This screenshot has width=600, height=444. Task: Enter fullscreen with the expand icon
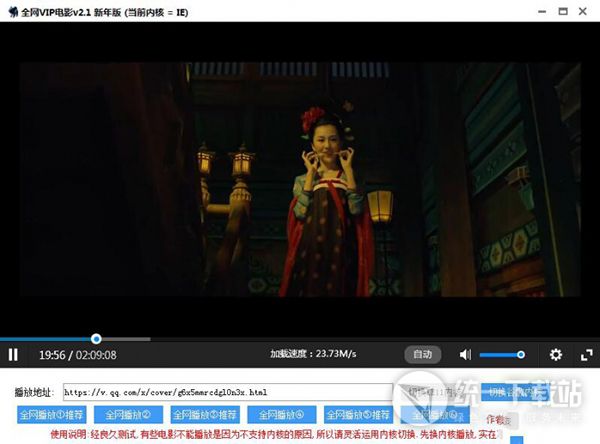pos(585,355)
